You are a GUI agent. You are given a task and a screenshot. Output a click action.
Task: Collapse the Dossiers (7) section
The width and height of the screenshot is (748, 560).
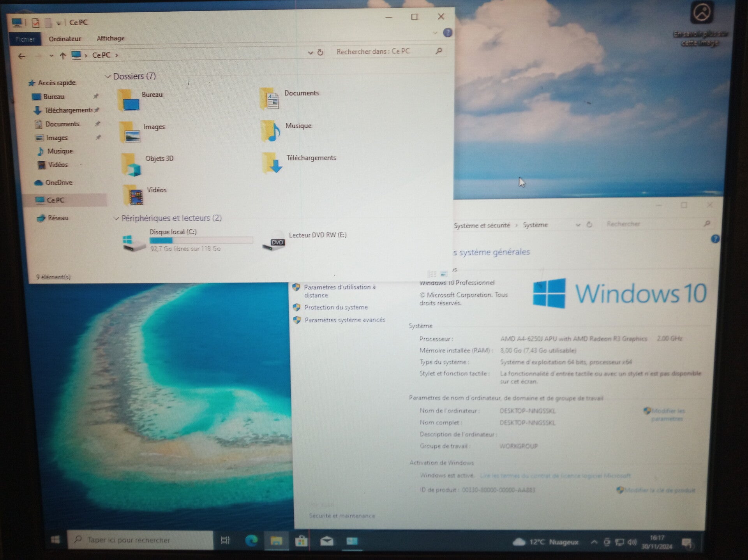(x=108, y=77)
